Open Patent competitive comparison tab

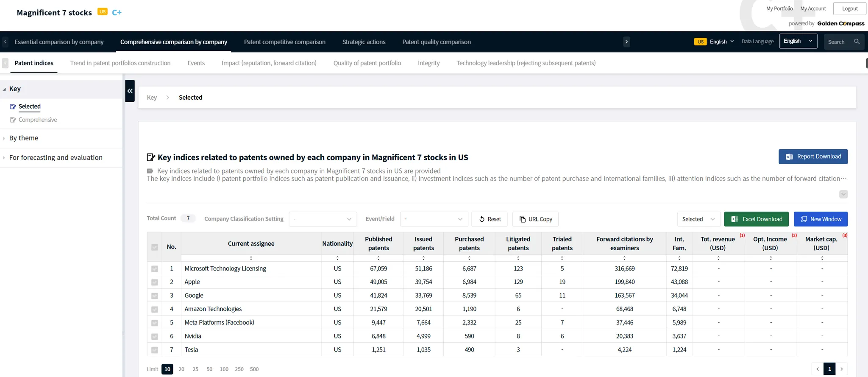[x=285, y=42]
